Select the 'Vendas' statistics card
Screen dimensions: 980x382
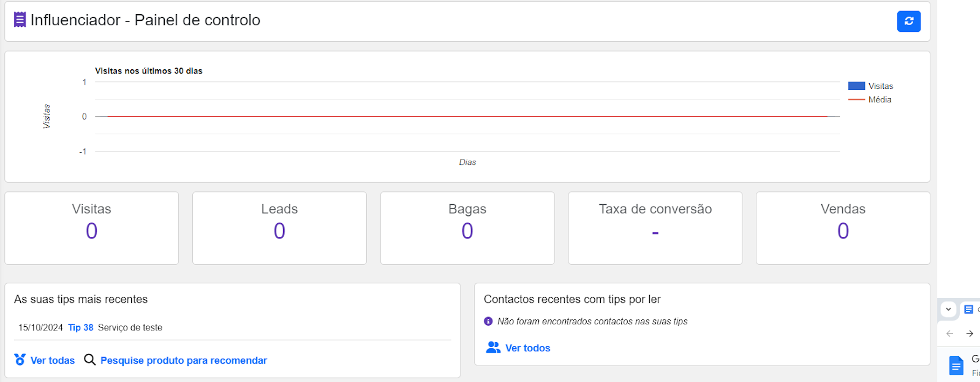pyautogui.click(x=843, y=228)
